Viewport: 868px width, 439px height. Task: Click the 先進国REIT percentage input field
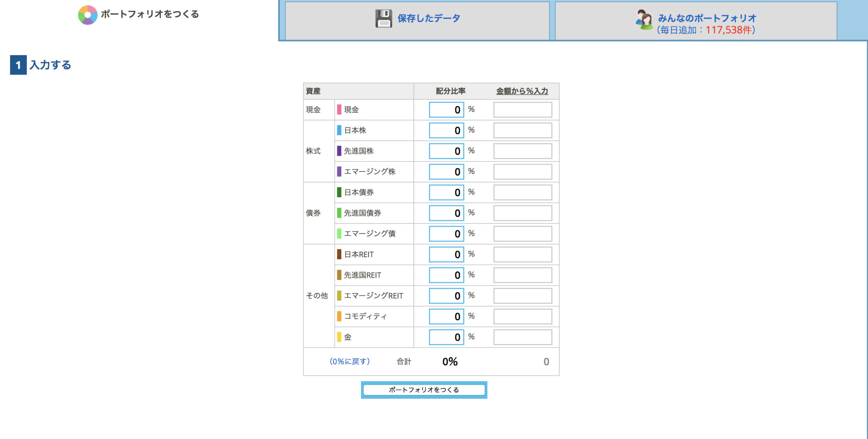pos(446,275)
